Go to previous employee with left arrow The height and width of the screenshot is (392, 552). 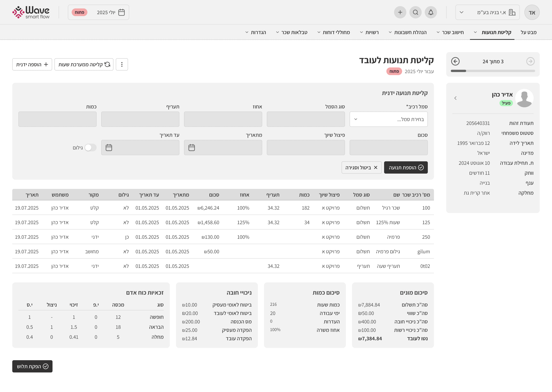pos(455,61)
